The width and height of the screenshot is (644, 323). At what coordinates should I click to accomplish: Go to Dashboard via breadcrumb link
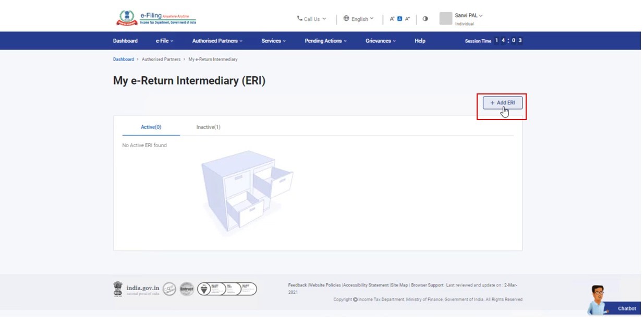coord(124,59)
